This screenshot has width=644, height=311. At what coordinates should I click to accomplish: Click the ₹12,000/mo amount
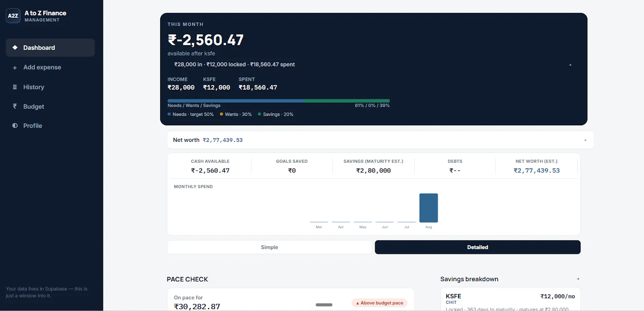[557, 296]
